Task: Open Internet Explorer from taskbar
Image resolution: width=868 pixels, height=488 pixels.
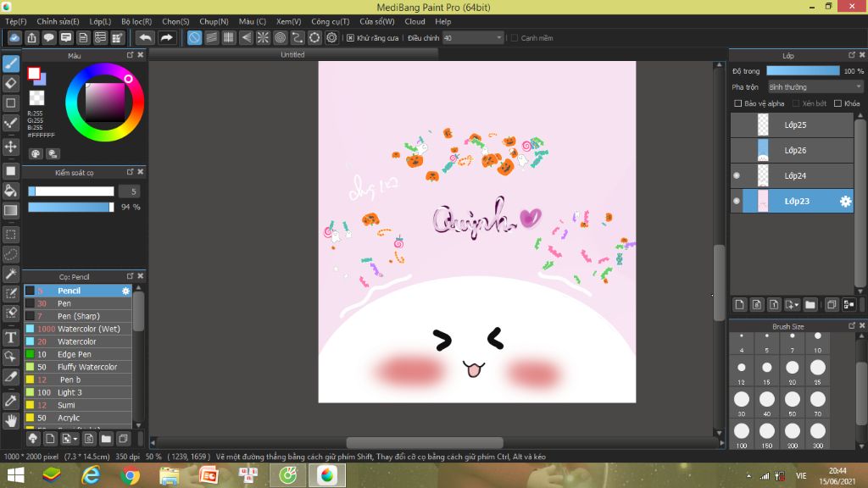Action: (x=92, y=475)
